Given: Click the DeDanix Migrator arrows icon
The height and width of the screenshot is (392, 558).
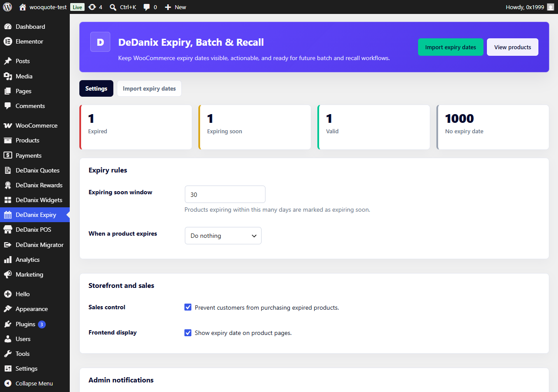Looking at the screenshot, I should pos(8,245).
